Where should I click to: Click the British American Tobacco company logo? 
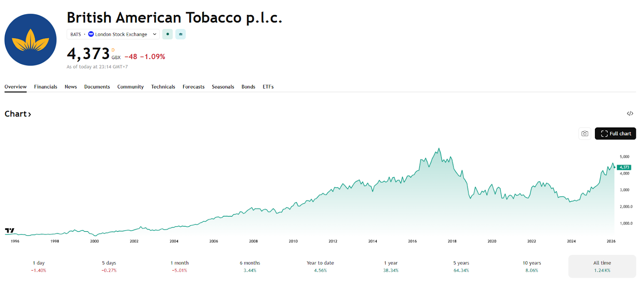pos(30,39)
